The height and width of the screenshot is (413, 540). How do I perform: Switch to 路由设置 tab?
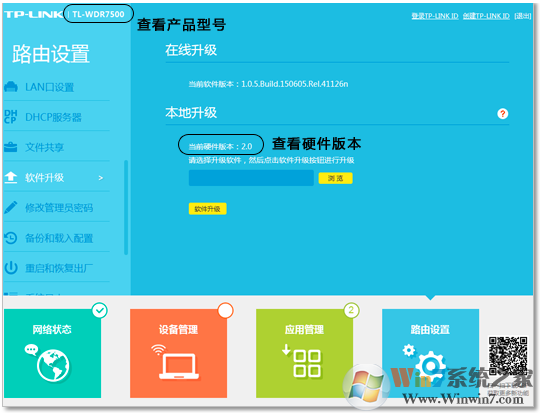point(430,353)
